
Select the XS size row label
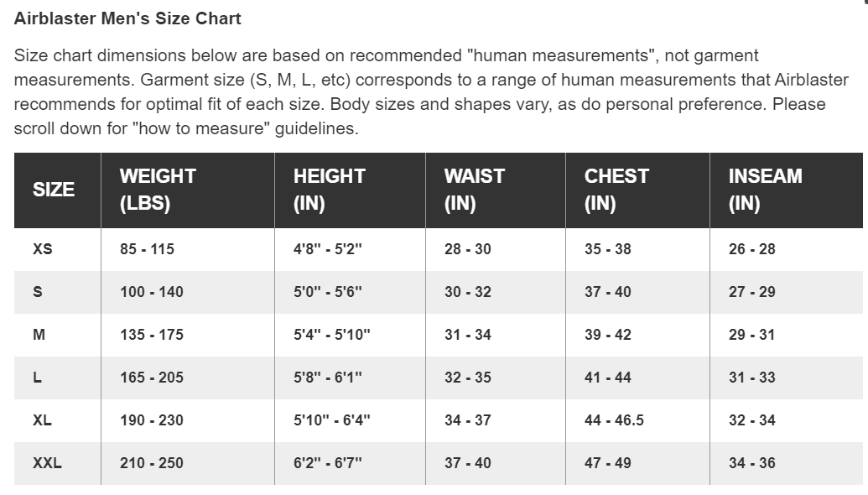pyautogui.click(x=43, y=249)
